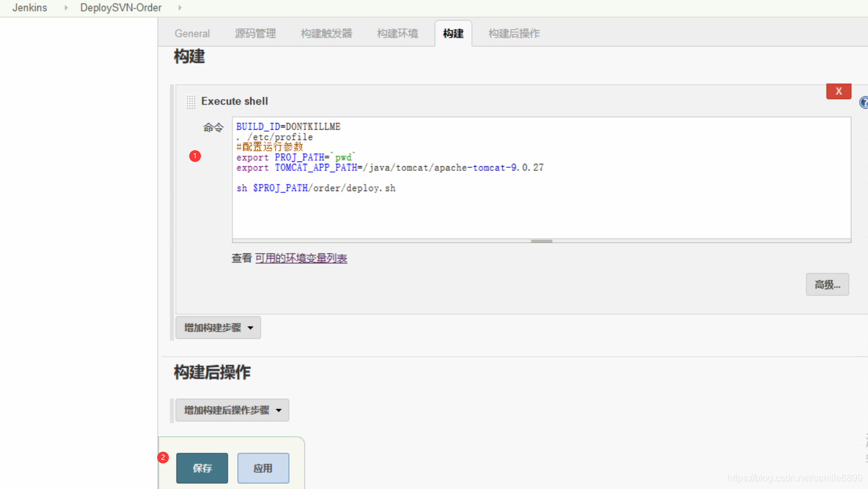
Task: Click the 构建 section heading
Action: [x=189, y=57]
